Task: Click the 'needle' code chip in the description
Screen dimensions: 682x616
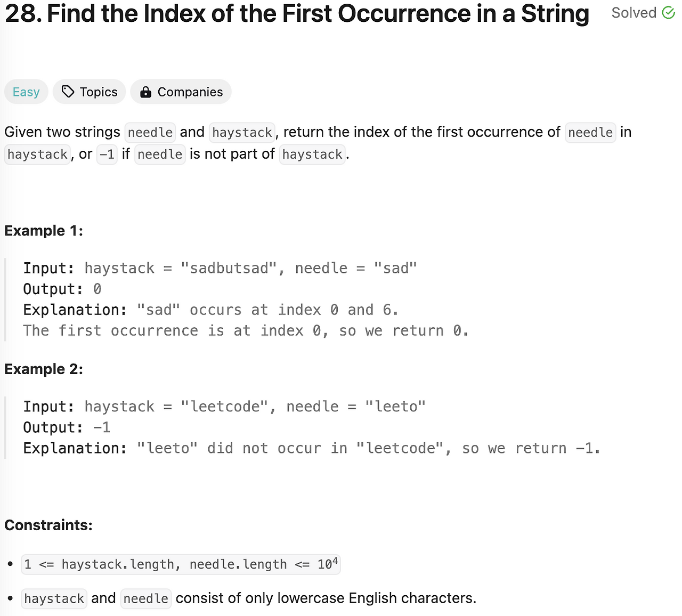Action: pyautogui.click(x=150, y=132)
